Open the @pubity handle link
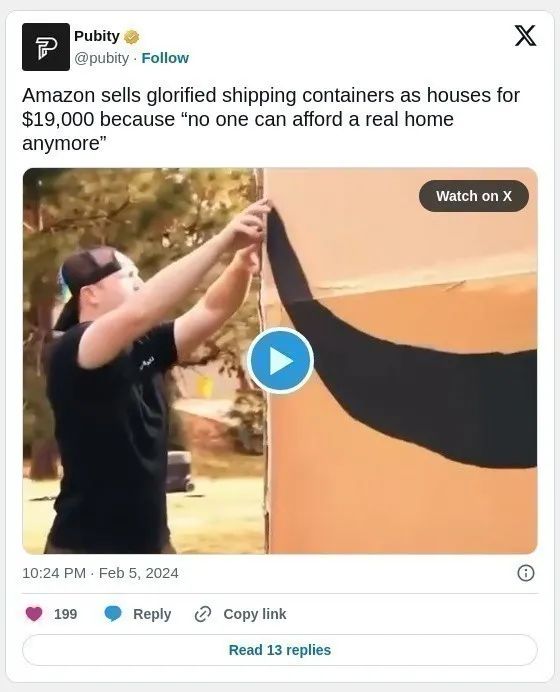The image size is (560, 692). click(x=101, y=58)
